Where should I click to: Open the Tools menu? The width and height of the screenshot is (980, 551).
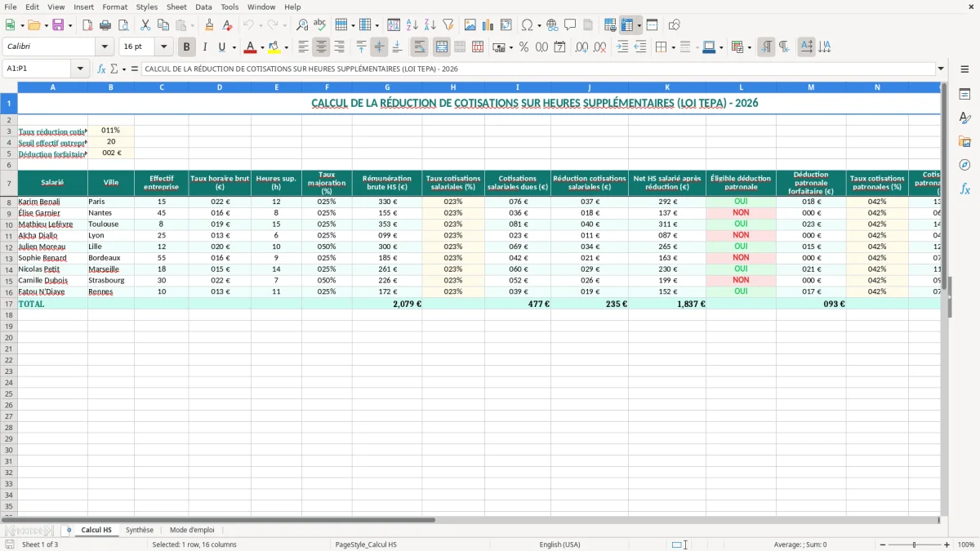point(229,7)
